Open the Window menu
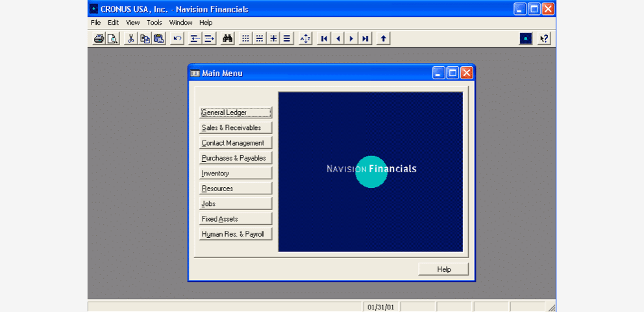 pyautogui.click(x=180, y=23)
